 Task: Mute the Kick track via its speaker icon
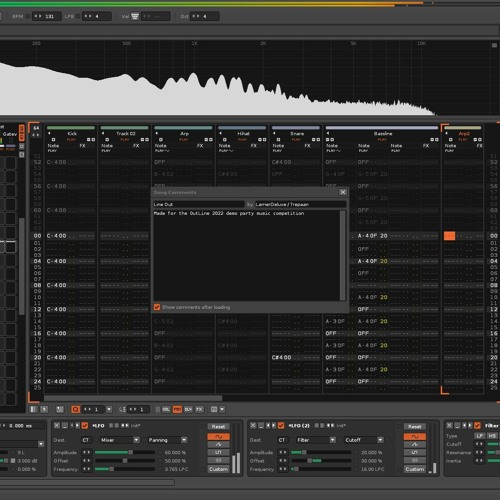pos(49,133)
